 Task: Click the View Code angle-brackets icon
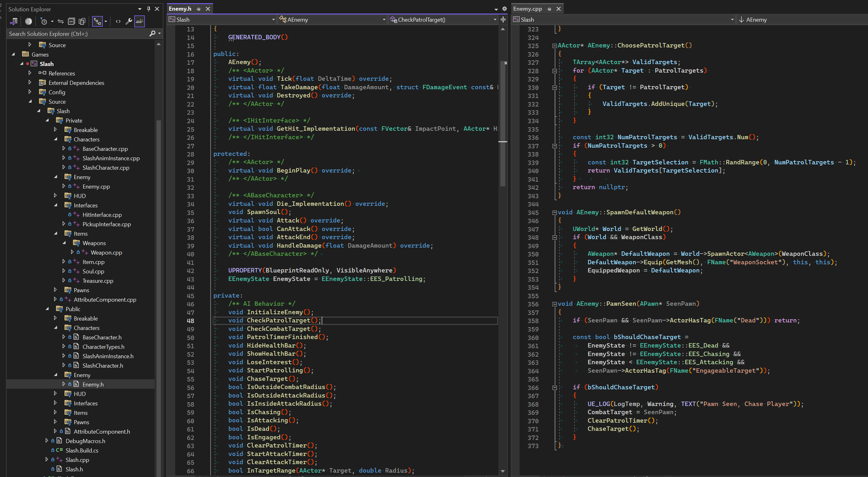(x=118, y=22)
